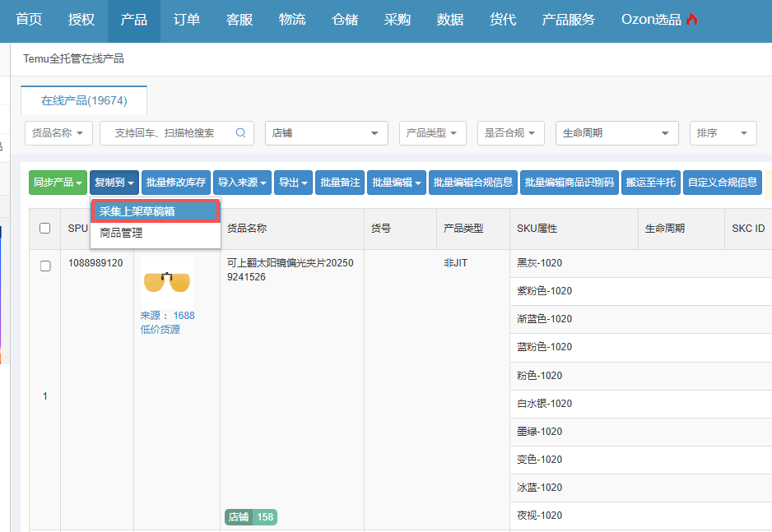Screen dimensions: 772x532
Task: Click the green 同步产品 button
Action: click(x=58, y=183)
